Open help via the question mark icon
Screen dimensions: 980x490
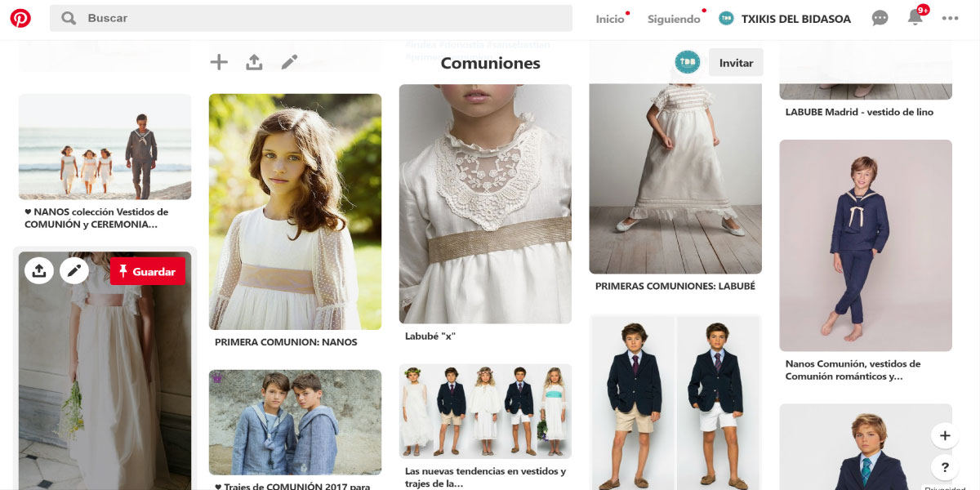pos(945,467)
